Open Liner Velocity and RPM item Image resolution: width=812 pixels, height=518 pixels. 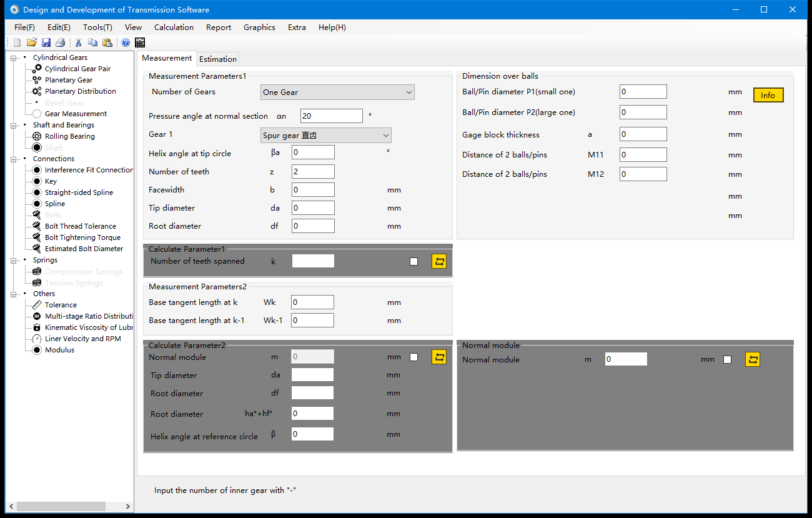(83, 339)
